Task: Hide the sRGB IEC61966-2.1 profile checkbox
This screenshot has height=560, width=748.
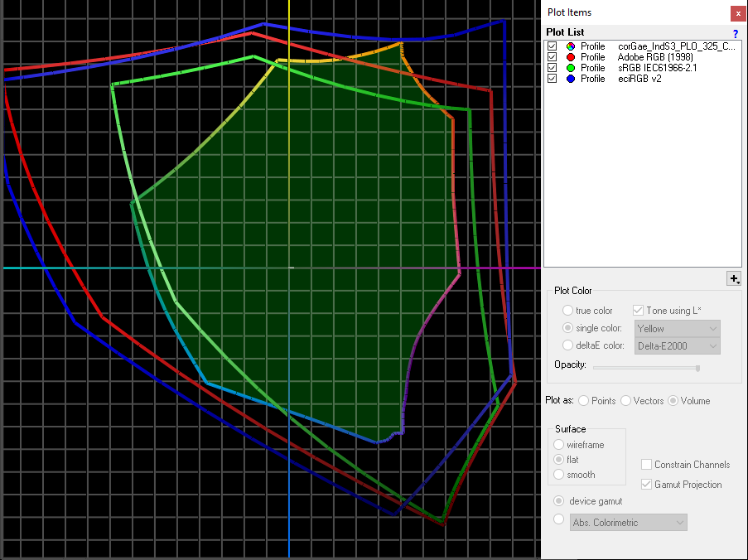Action: coord(552,68)
